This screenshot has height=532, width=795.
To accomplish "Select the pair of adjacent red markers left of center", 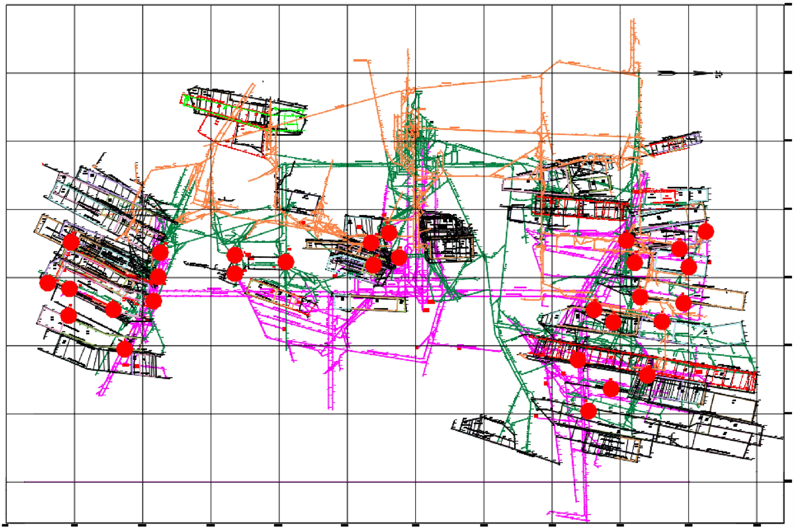I will 236,264.
